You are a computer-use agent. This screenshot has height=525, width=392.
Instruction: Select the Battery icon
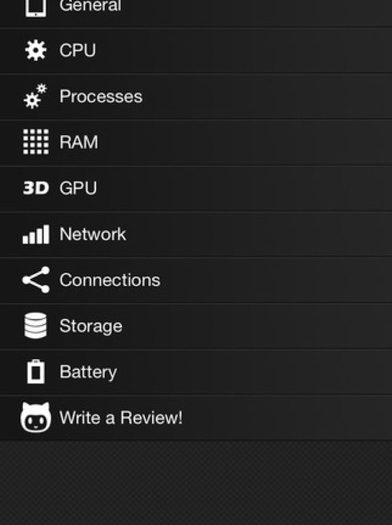click(36, 372)
